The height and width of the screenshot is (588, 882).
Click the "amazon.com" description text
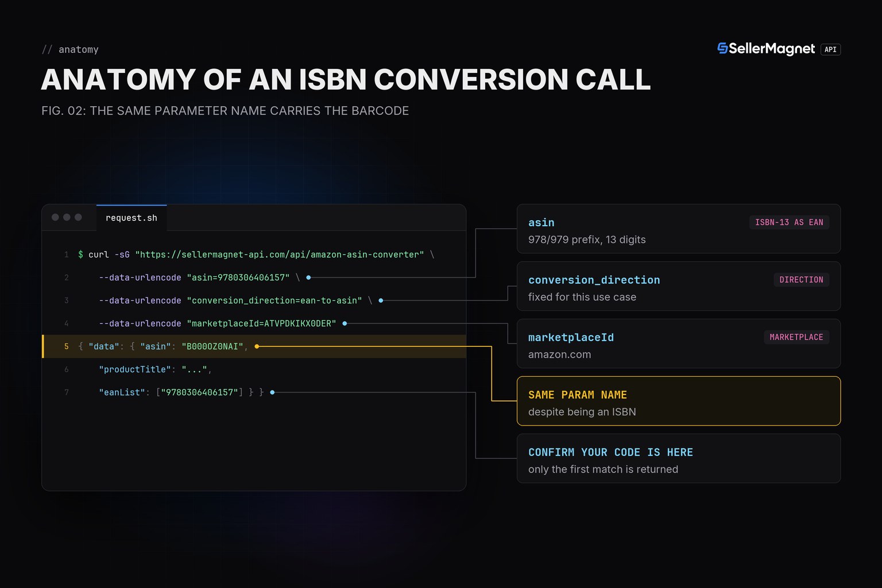(560, 354)
